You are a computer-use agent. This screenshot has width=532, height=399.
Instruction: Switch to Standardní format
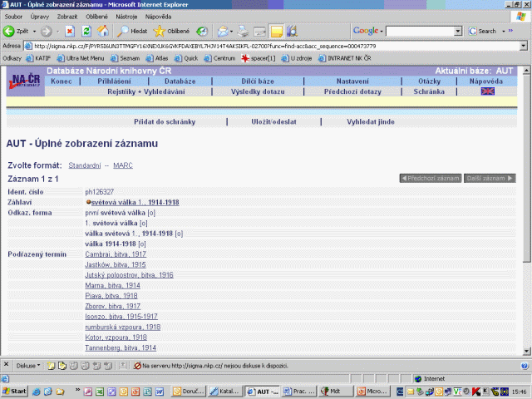pos(85,165)
